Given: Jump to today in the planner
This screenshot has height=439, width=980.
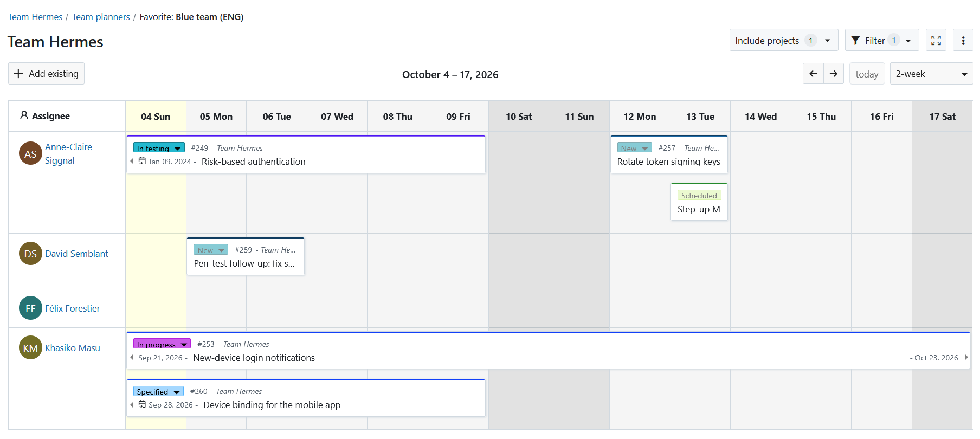Looking at the screenshot, I should pyautogui.click(x=867, y=74).
